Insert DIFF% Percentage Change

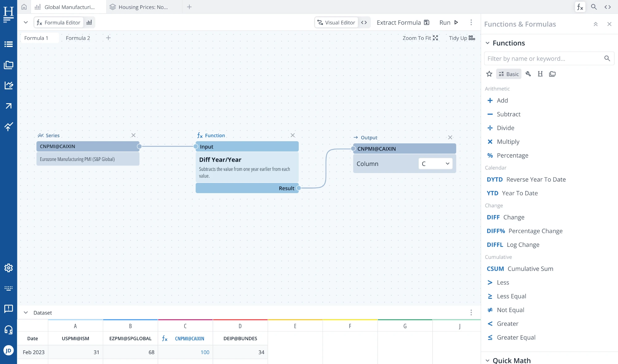pos(525,231)
